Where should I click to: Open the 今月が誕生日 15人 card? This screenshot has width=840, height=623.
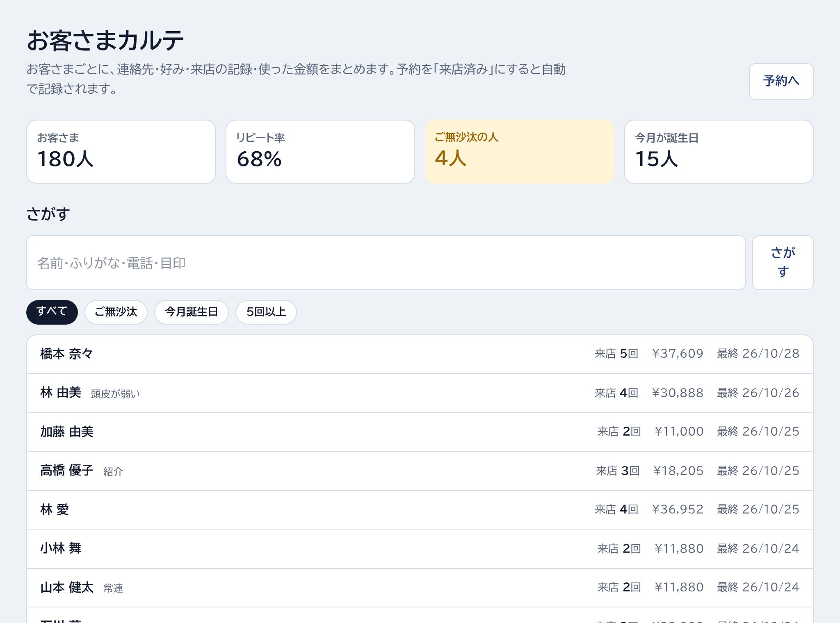point(719,152)
